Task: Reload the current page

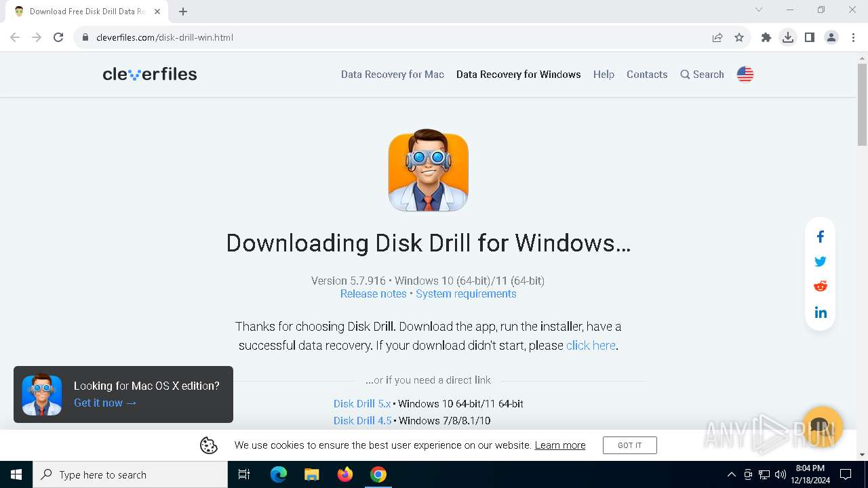Action: [x=58, y=37]
